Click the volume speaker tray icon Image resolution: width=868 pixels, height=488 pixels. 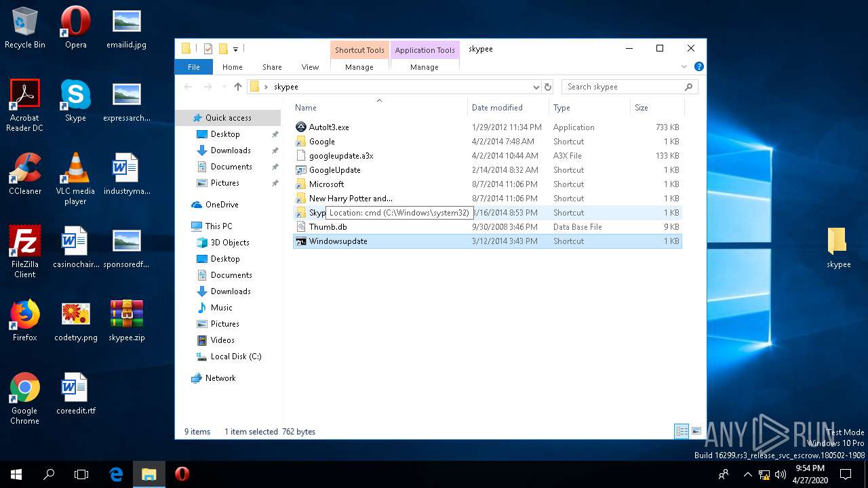click(x=781, y=474)
